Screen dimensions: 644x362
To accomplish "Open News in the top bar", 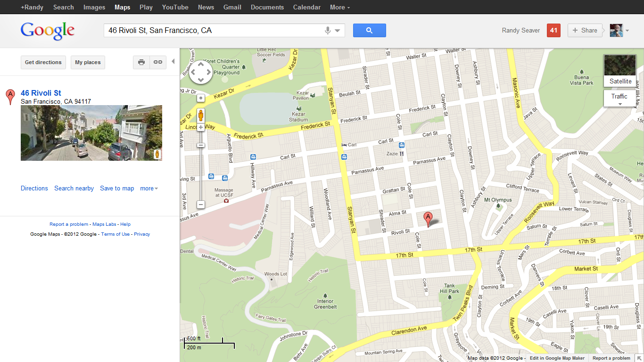I will pos(206,7).
